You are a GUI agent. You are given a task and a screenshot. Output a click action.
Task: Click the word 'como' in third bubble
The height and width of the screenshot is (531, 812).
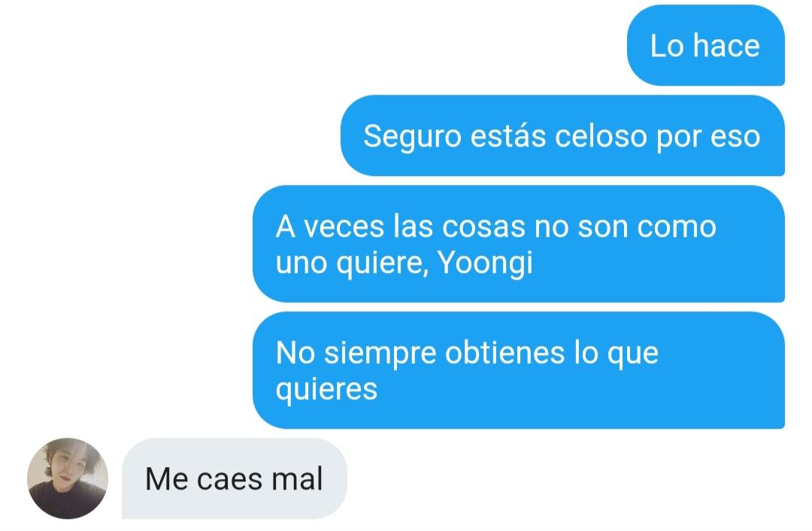[x=677, y=228]
